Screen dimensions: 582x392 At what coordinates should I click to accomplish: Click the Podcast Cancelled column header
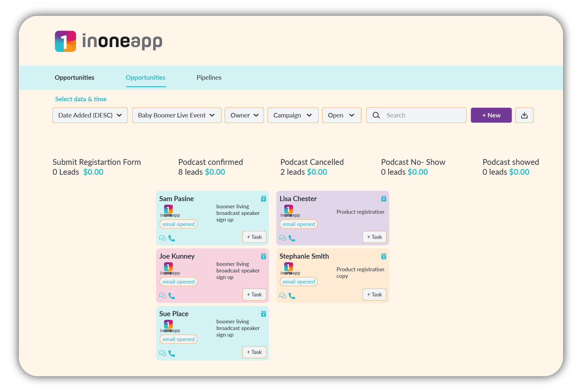point(312,162)
